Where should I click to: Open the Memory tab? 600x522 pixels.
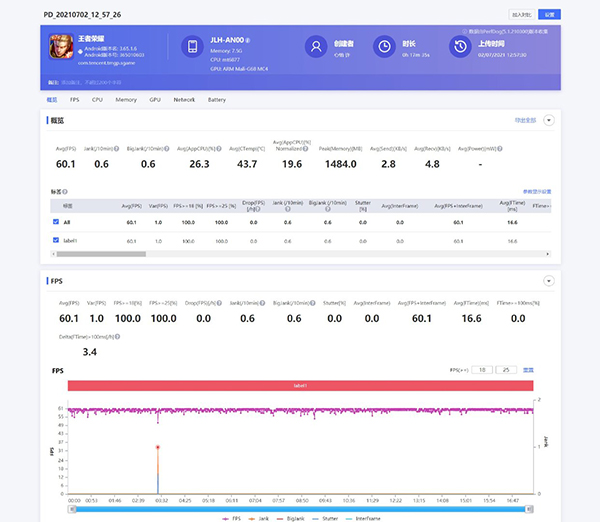[x=126, y=100]
